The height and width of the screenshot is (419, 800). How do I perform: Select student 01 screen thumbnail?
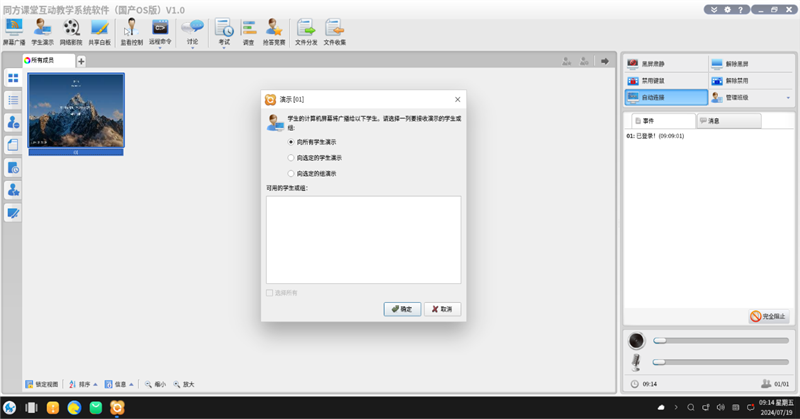click(76, 112)
